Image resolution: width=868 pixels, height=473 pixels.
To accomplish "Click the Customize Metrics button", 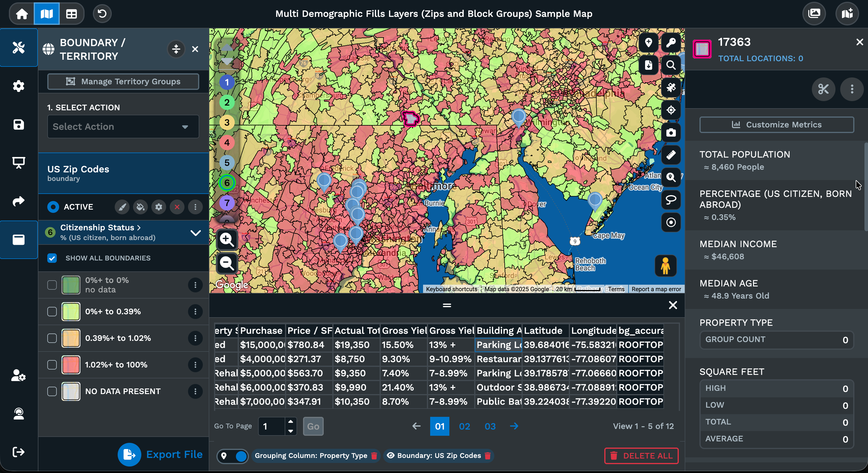I will click(x=776, y=125).
